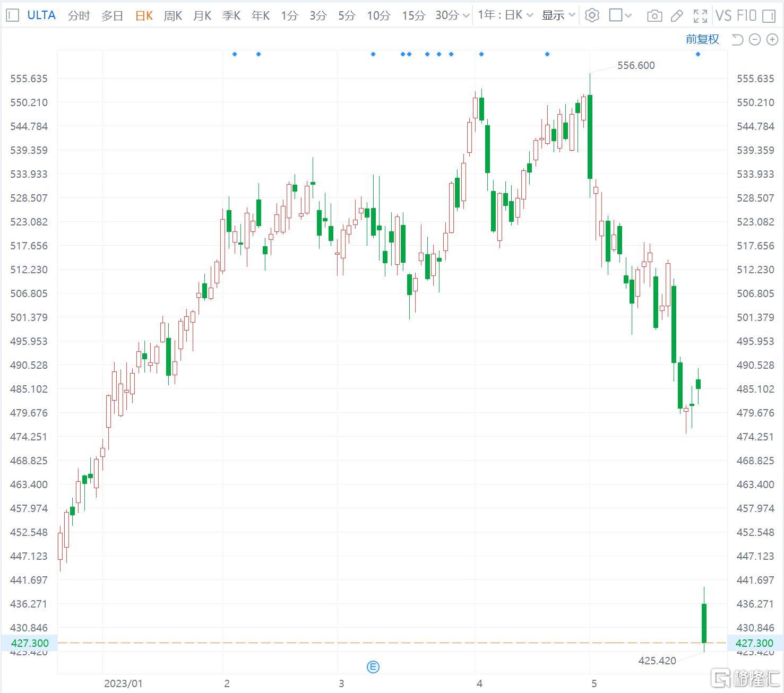Open chart settings gear icon

coord(592,15)
